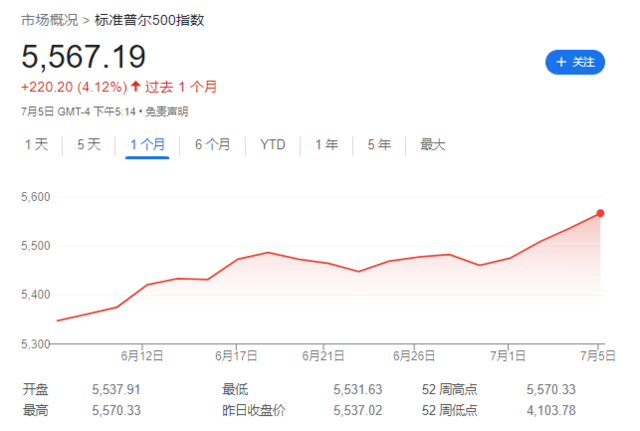Click the 6月17日 axis label

[236, 356]
